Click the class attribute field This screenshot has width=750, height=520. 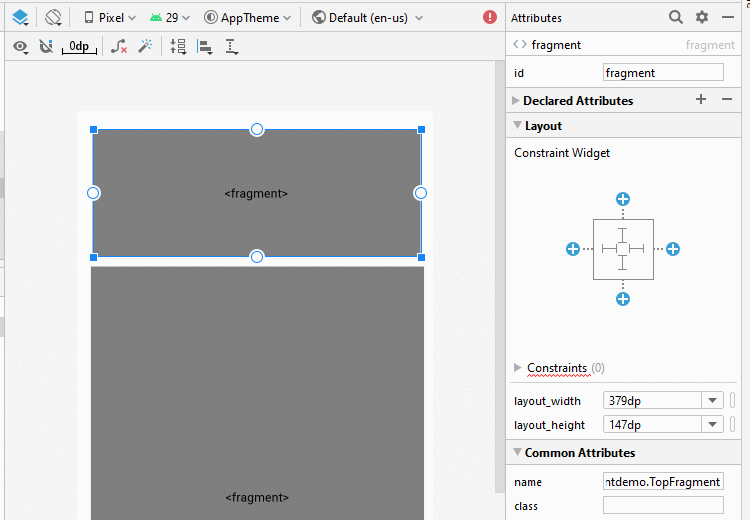point(663,505)
